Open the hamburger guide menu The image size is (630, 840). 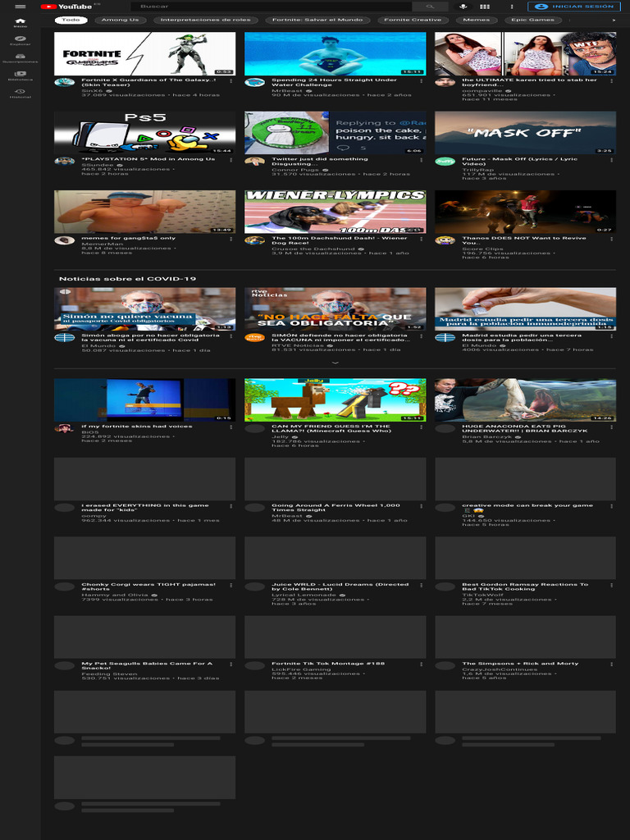point(21,7)
